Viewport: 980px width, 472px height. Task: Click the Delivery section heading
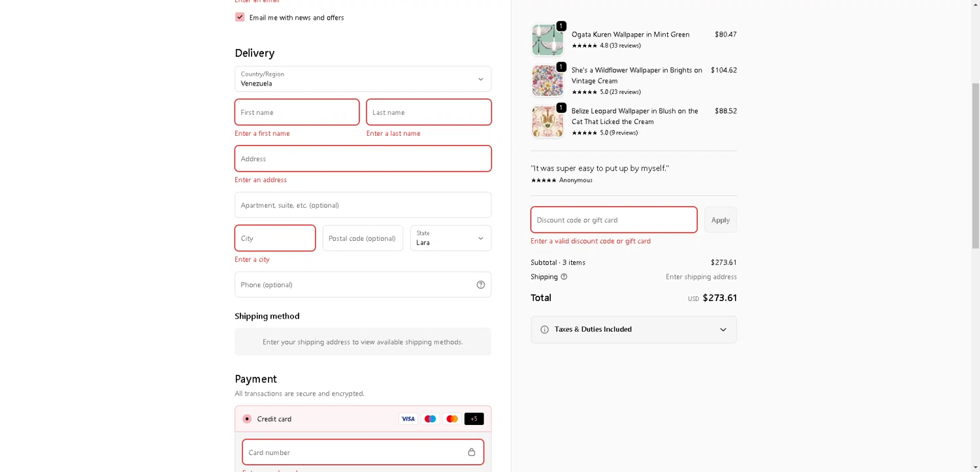255,53
